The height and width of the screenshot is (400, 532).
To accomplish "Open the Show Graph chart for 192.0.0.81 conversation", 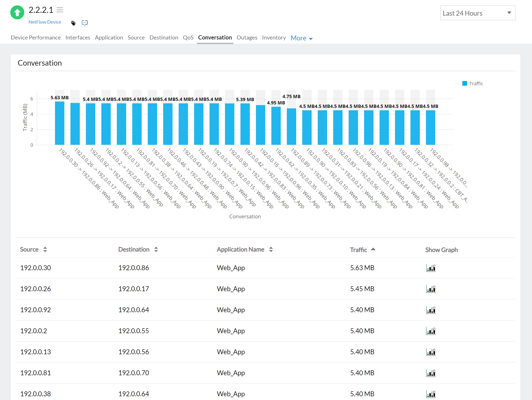I will [x=431, y=373].
